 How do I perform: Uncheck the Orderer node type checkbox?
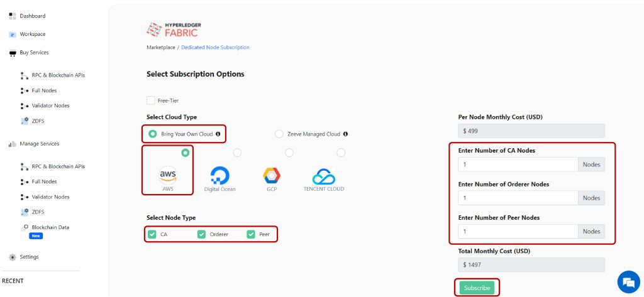[201, 234]
